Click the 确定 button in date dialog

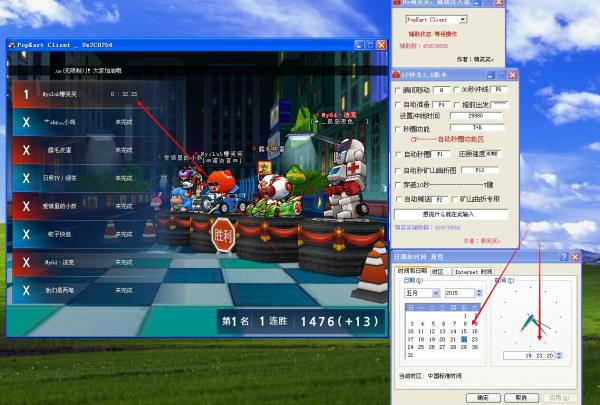click(x=483, y=398)
